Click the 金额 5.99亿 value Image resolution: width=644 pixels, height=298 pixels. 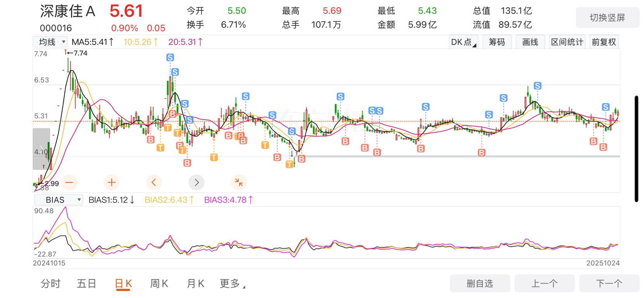click(x=422, y=25)
